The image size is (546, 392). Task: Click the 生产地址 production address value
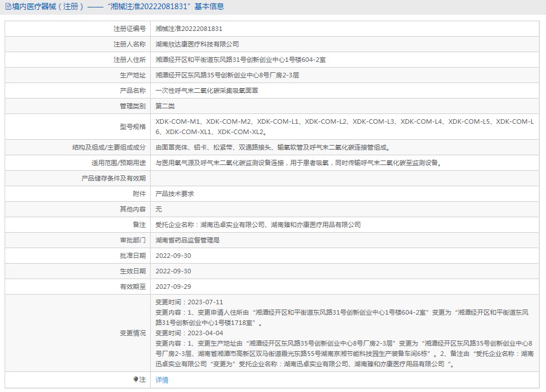click(227, 75)
